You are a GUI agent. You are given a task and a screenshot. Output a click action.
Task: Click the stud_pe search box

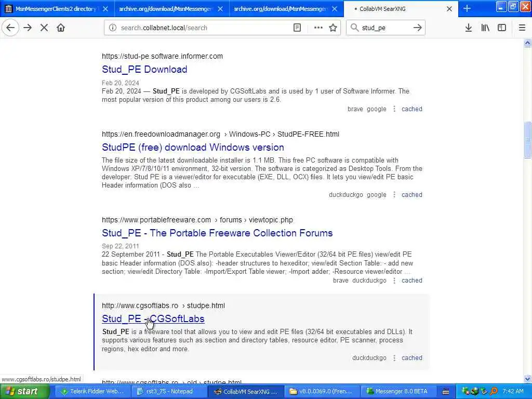[x=385, y=28]
